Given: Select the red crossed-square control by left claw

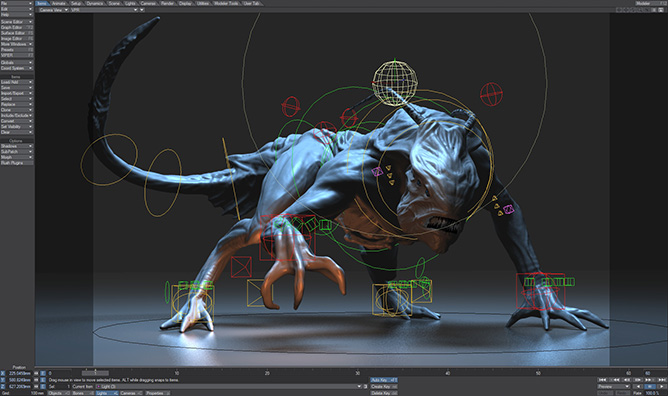Looking at the screenshot, I should pos(241,267).
